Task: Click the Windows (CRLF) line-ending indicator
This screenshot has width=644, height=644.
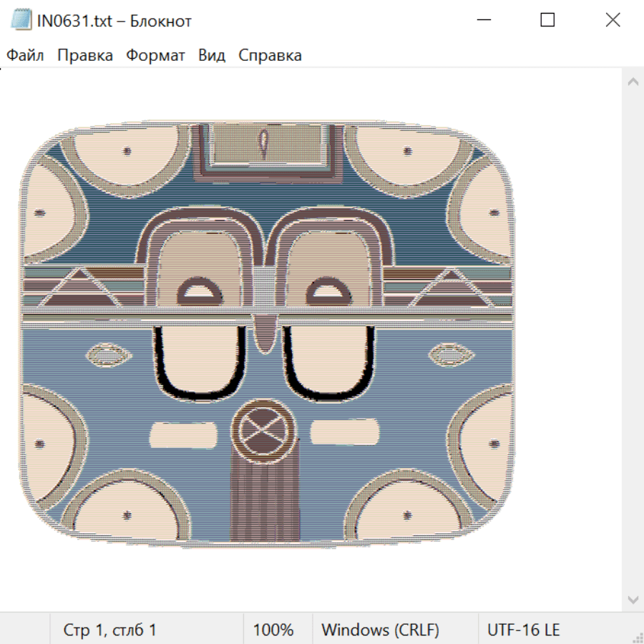Action: (x=380, y=630)
